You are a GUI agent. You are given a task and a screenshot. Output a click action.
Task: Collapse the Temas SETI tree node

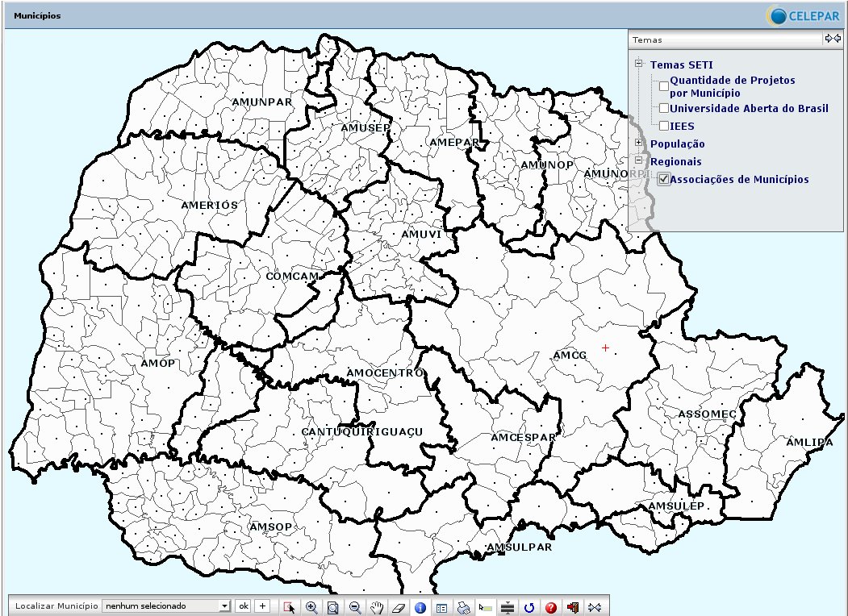(x=638, y=64)
